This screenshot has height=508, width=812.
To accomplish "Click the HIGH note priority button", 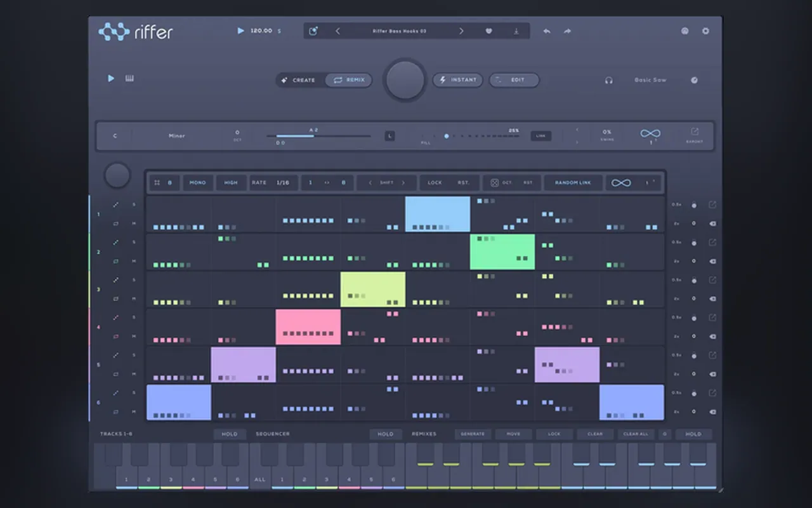I will pos(231,183).
